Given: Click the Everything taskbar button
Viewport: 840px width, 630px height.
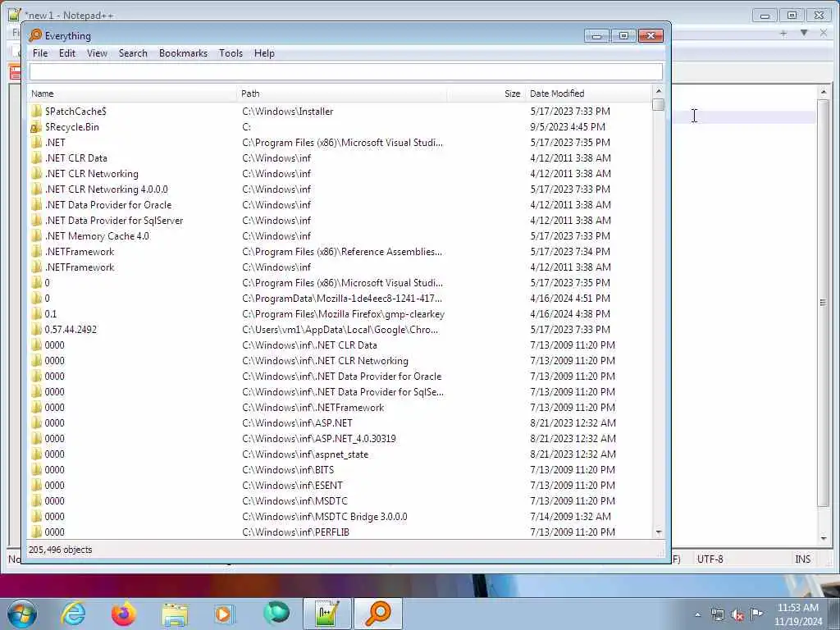Looking at the screenshot, I should (378, 614).
